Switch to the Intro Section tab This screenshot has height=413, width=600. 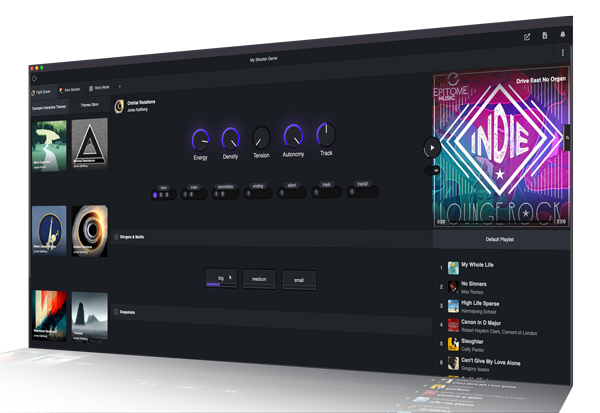70,90
